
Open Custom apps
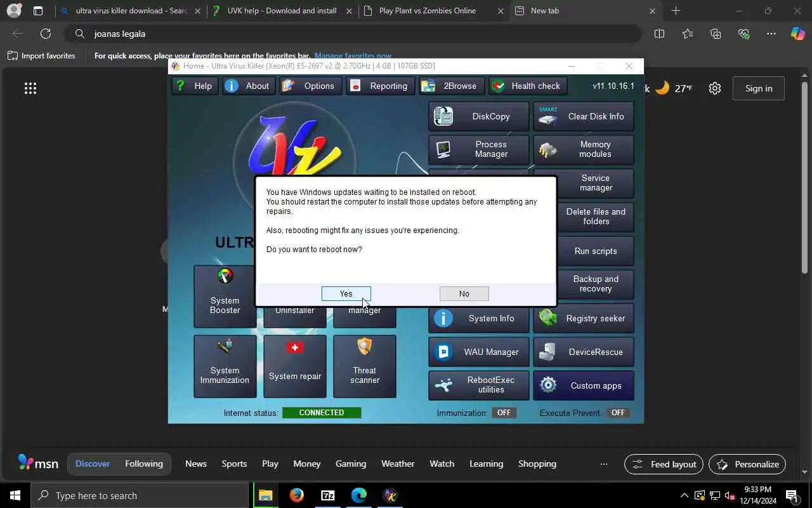point(583,385)
